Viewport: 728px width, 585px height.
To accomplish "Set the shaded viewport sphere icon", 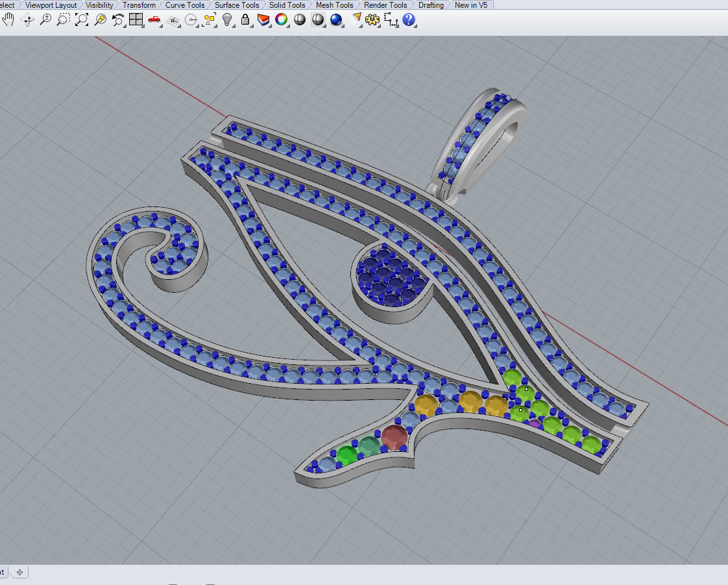I will (317, 19).
